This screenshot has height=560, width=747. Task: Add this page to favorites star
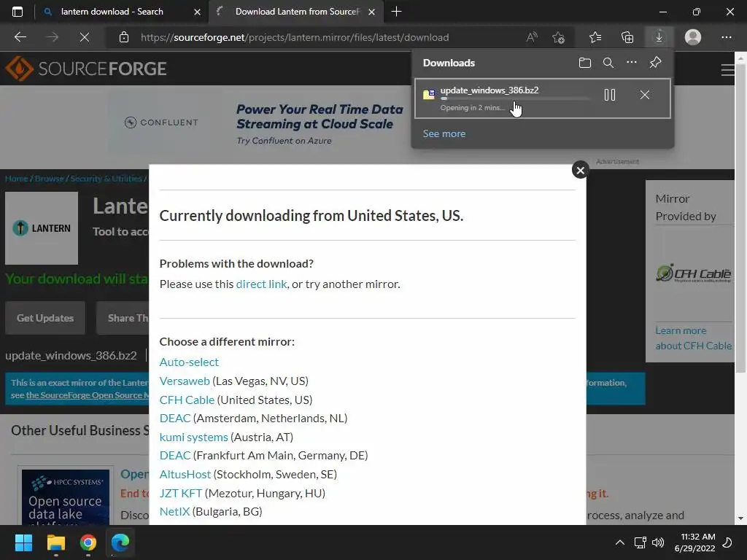click(x=558, y=37)
